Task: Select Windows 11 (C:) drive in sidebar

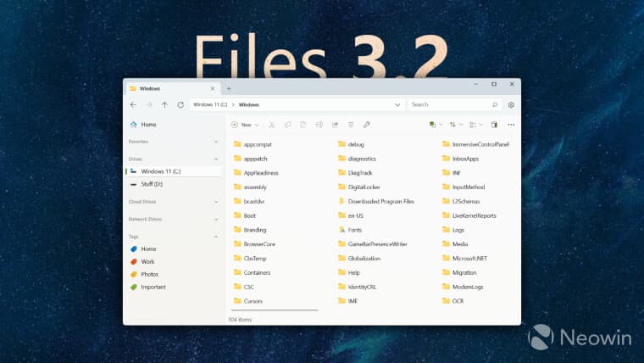Action: coord(174,171)
